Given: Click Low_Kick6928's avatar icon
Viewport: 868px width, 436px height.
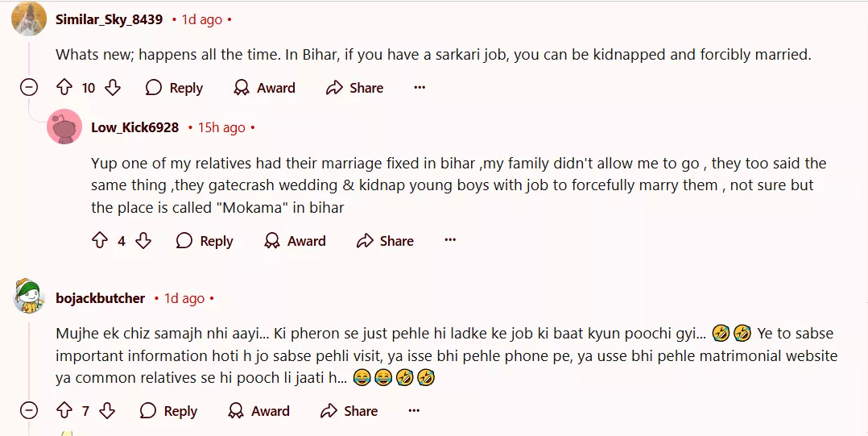Looking at the screenshot, I should click(64, 127).
